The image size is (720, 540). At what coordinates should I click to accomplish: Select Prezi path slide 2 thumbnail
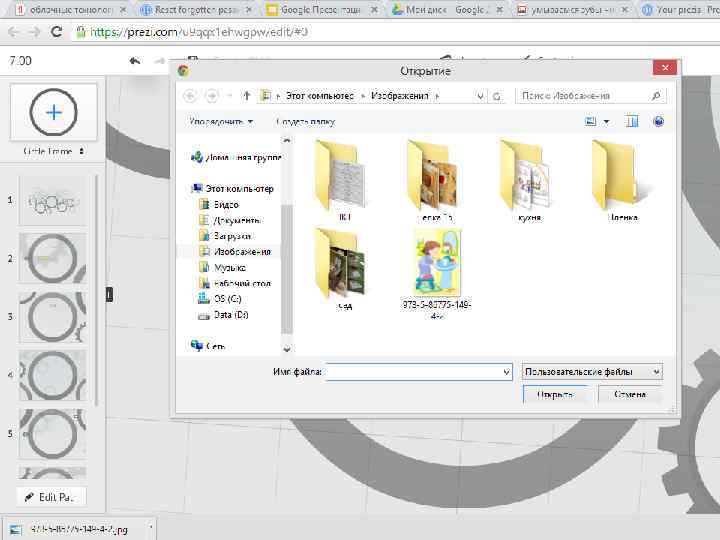(52, 258)
